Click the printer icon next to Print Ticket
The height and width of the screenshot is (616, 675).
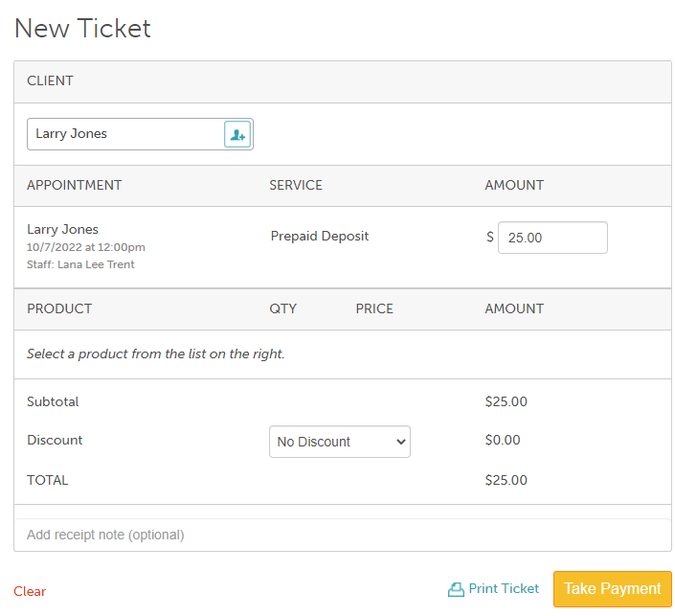tap(456, 589)
